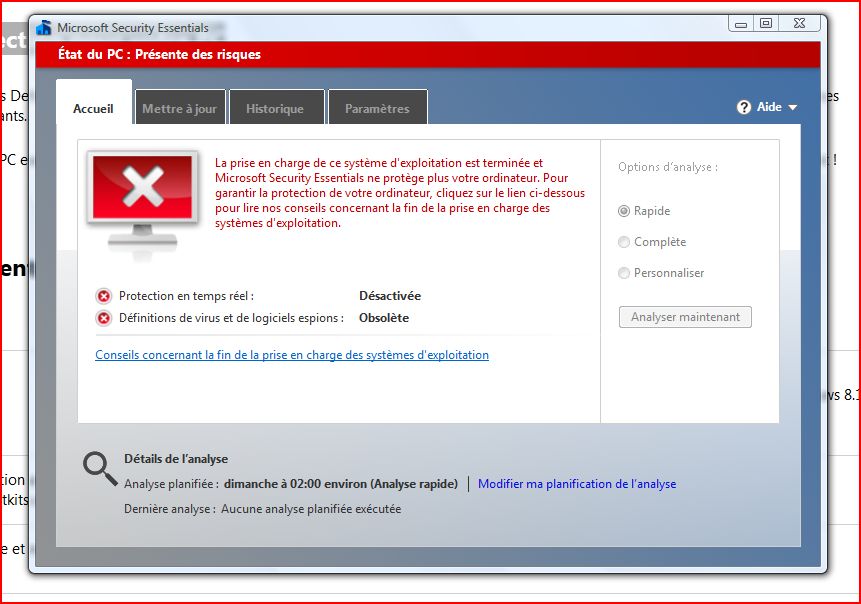Click the red end-of-support warning message
This screenshot has height=604, width=861.
point(400,193)
